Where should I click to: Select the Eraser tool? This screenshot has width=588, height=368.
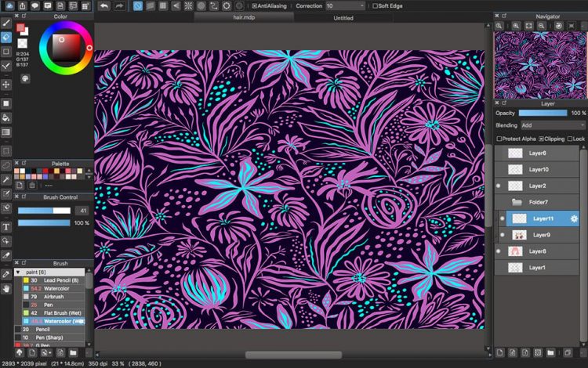click(x=6, y=37)
